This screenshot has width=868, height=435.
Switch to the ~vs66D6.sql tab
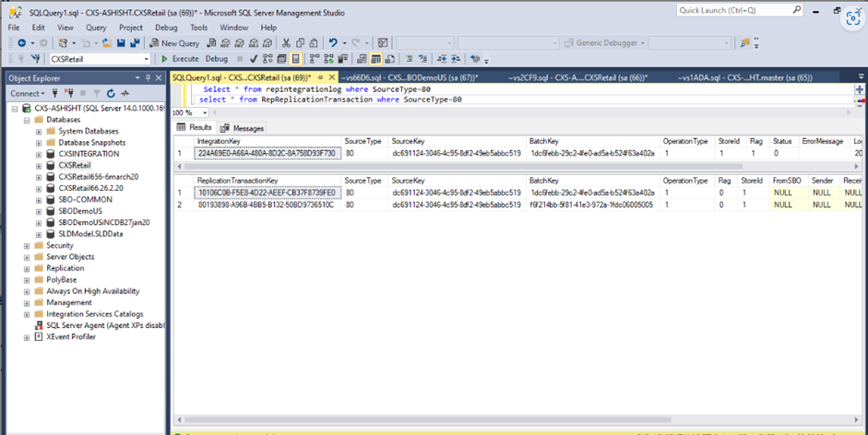(x=409, y=78)
